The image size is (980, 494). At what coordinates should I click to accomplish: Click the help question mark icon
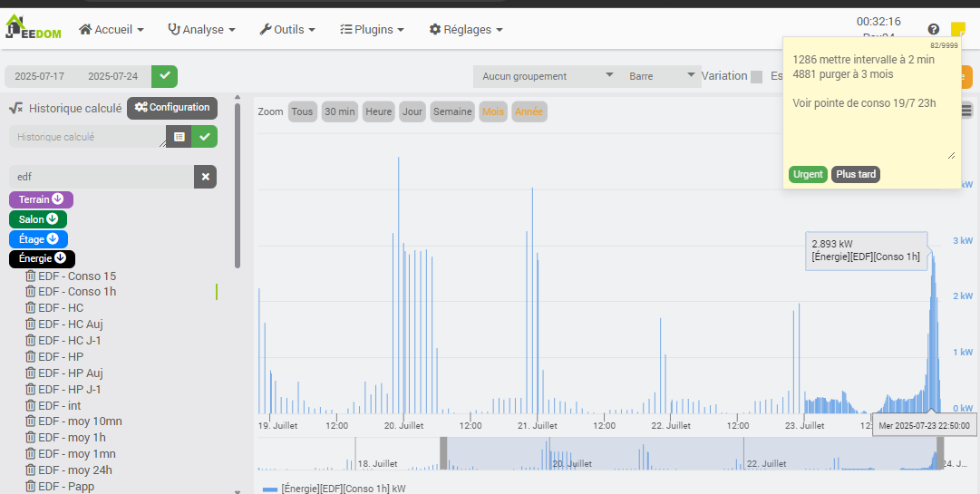pyautogui.click(x=934, y=29)
